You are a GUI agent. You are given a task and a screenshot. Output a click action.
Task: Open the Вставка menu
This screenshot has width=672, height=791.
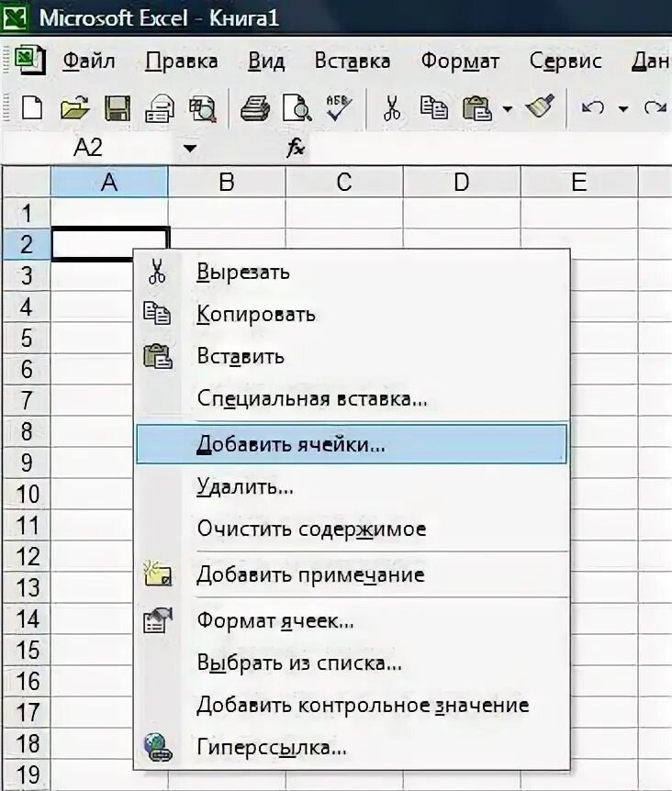(353, 61)
